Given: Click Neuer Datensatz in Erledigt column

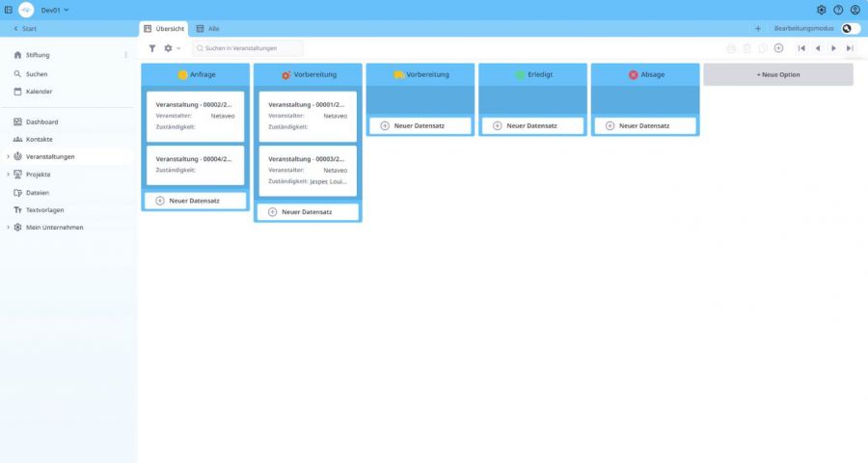Looking at the screenshot, I should coord(532,125).
